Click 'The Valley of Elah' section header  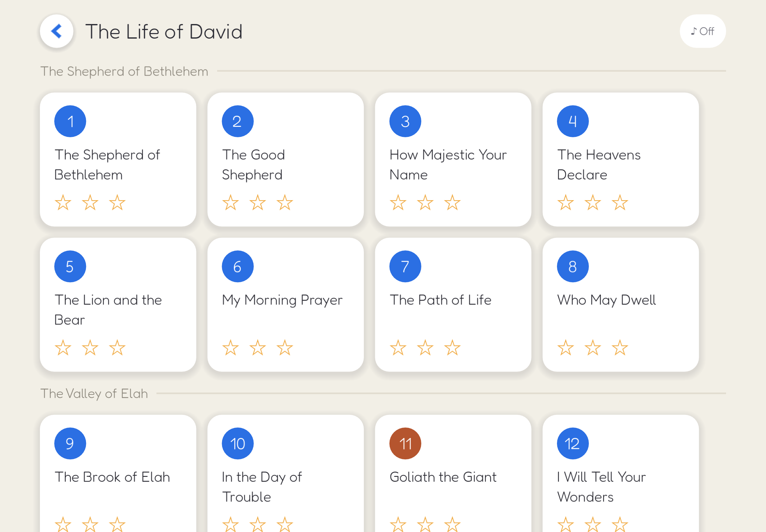[94, 394]
